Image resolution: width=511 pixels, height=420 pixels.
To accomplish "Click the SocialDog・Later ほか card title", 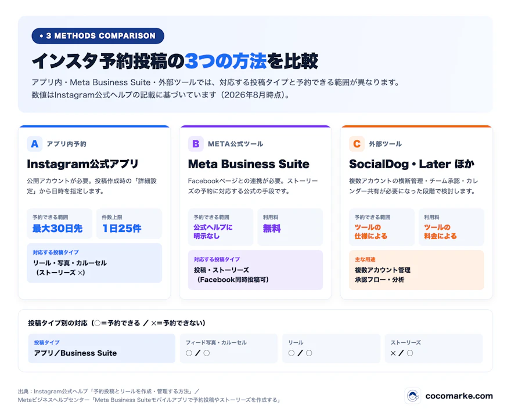I will [412, 164].
